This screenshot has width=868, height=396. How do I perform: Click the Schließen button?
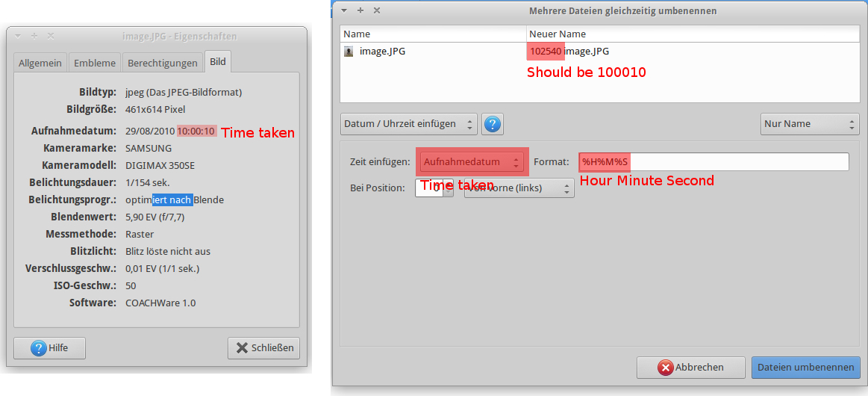coord(263,347)
